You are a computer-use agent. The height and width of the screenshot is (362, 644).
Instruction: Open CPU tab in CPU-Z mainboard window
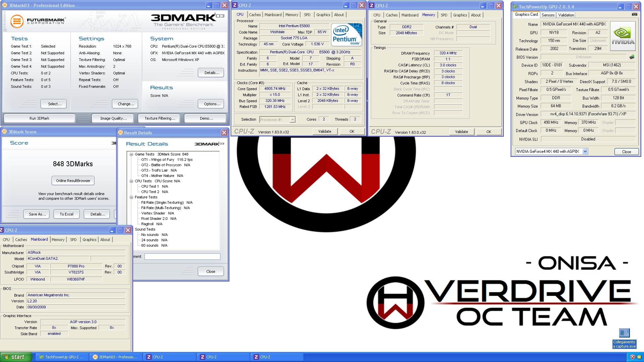click(6, 240)
